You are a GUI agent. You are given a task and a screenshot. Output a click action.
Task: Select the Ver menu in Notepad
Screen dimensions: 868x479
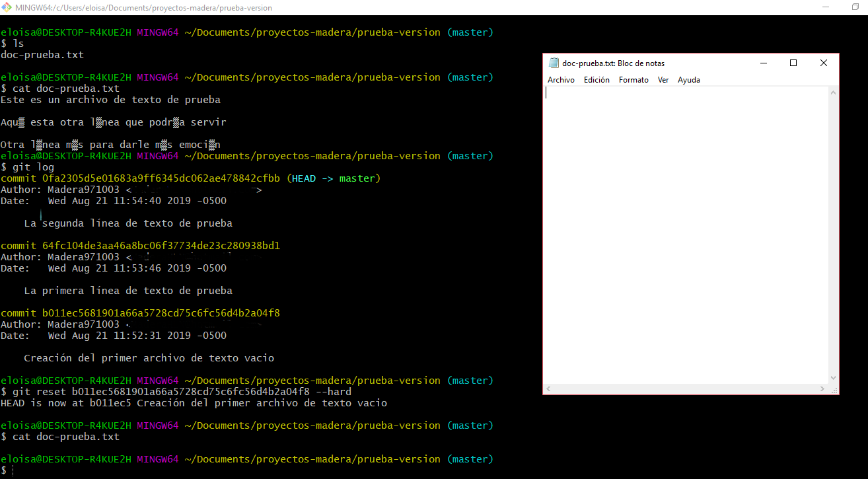[x=663, y=80]
